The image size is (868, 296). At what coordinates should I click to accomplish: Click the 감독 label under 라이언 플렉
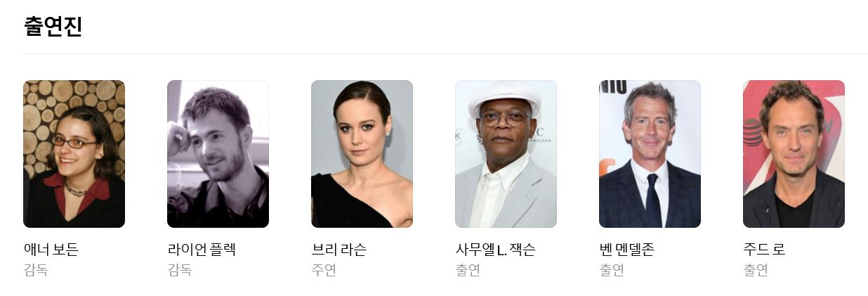[180, 270]
